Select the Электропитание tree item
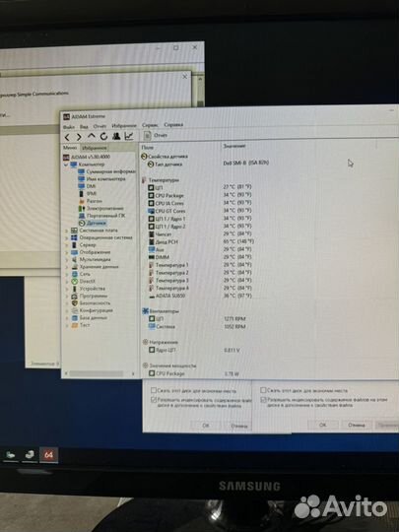Image resolution: width=399 pixels, height=532 pixels. pyautogui.click(x=101, y=208)
